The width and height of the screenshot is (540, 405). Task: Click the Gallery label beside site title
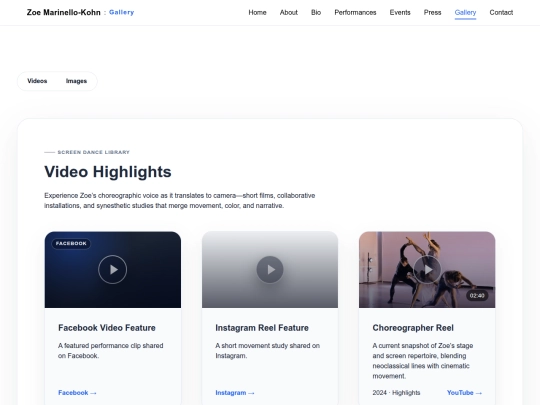coord(122,12)
